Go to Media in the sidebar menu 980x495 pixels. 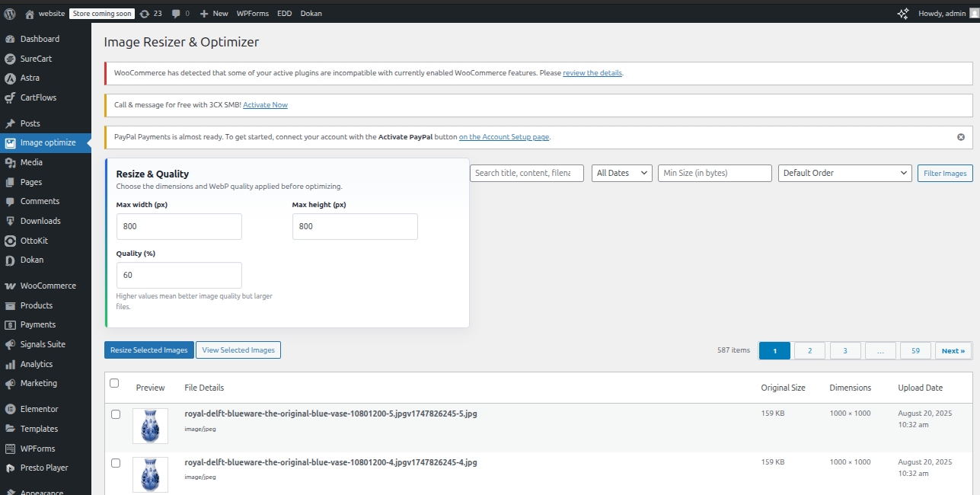point(31,162)
